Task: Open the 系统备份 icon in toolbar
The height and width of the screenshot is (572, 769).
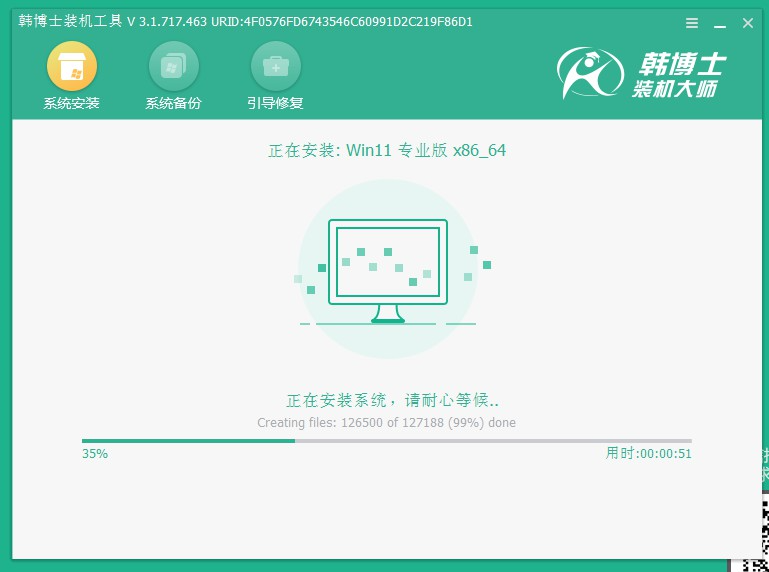Action: coord(173,67)
